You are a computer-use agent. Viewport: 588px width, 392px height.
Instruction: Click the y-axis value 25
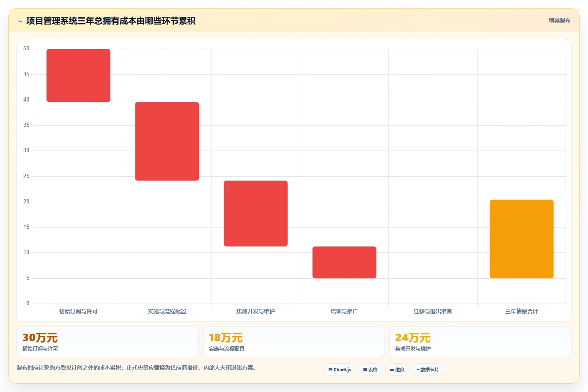(26, 176)
